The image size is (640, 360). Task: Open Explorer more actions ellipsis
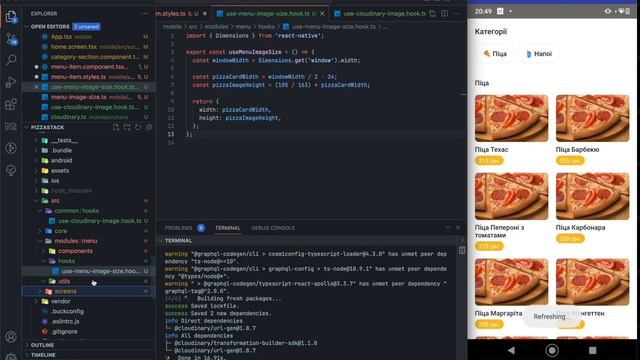pyautogui.click(x=145, y=13)
